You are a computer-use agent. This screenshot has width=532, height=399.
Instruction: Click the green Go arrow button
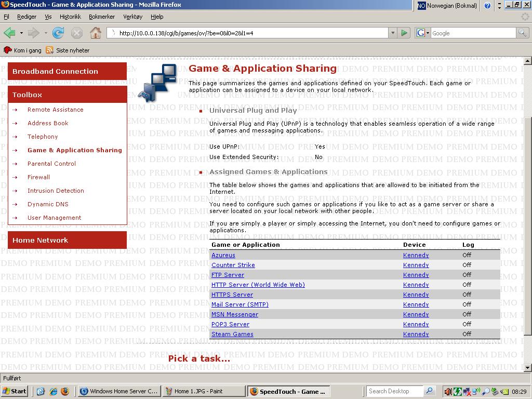[404, 33]
